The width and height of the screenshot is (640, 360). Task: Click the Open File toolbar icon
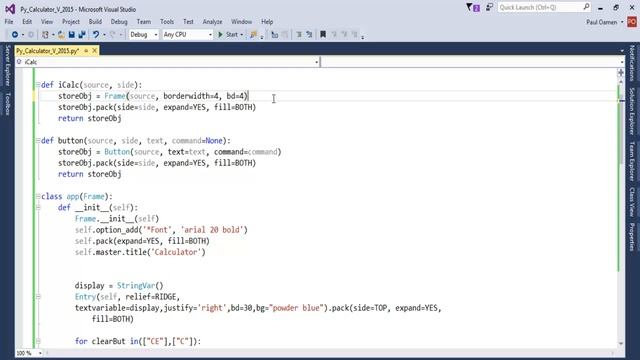(61, 35)
